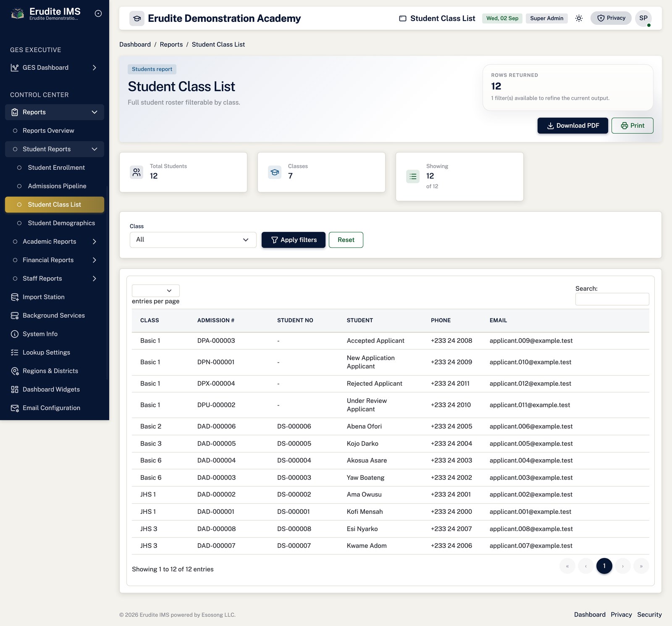Collapse the Reports section chevron

coord(94,112)
